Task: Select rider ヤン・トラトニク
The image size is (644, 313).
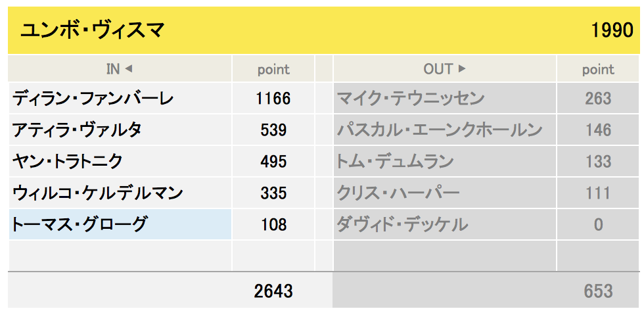Action: tap(67, 161)
